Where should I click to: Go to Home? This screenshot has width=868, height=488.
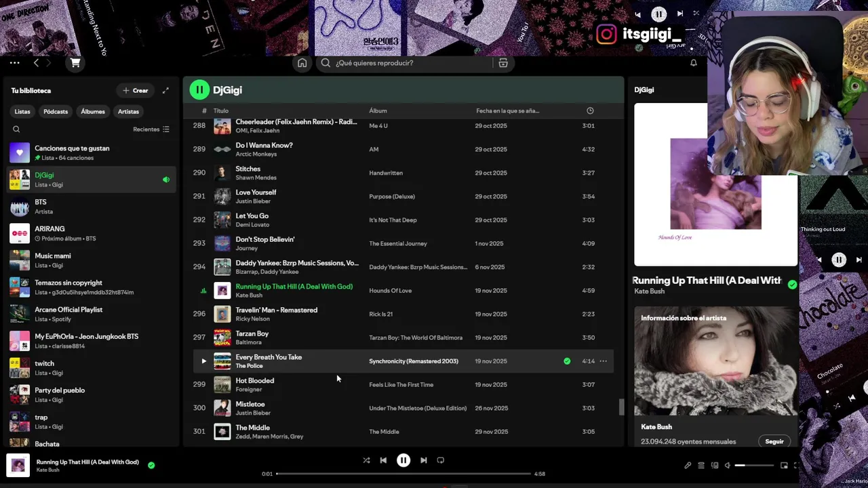pos(302,63)
